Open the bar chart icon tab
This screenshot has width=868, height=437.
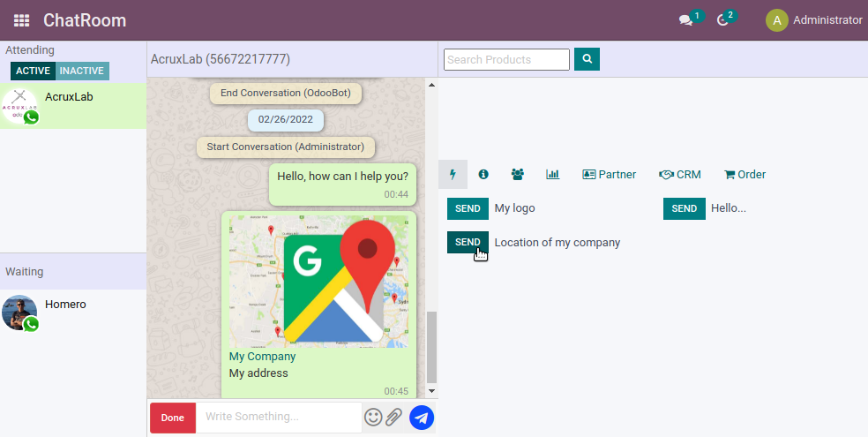552,175
